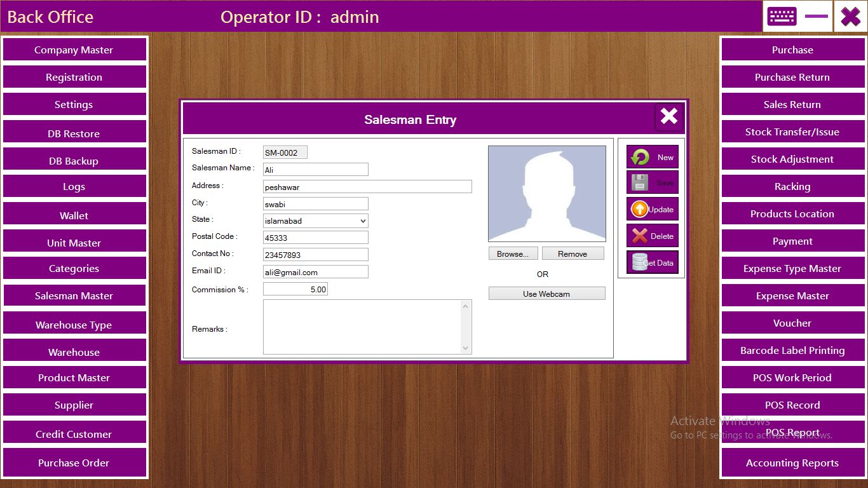Screen dimensions: 868x488
Task: Remove the salesman photo
Action: pyautogui.click(x=573, y=254)
